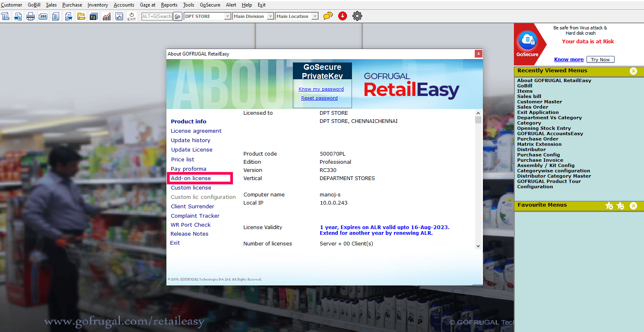Click the Add-on license link

(191, 178)
